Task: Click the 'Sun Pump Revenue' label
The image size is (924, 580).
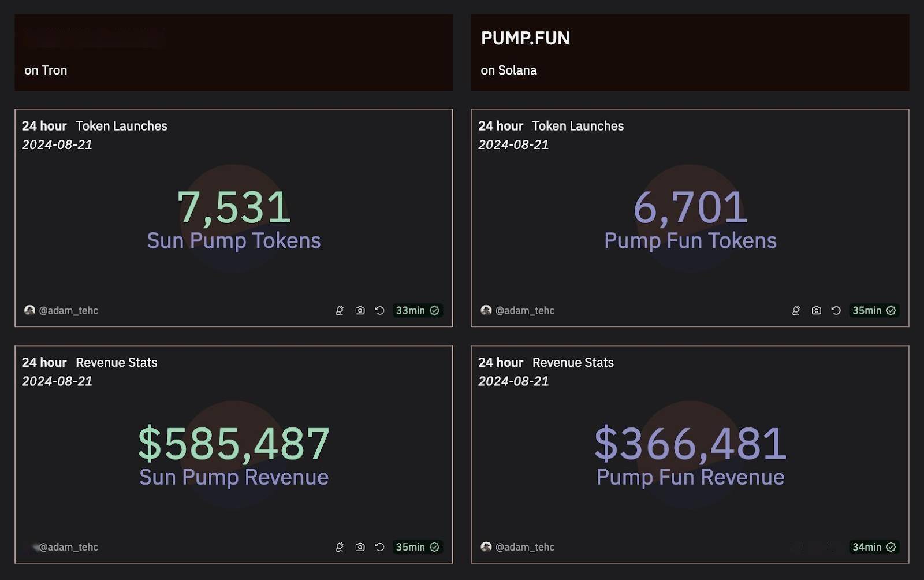Action: click(x=234, y=478)
